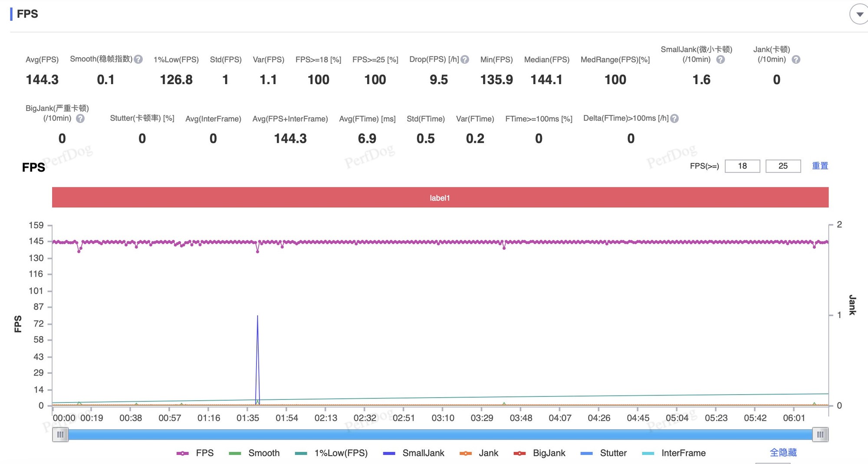Click help icon beside Drop(FPS) [/h]
The height and width of the screenshot is (464, 868).
tap(465, 59)
